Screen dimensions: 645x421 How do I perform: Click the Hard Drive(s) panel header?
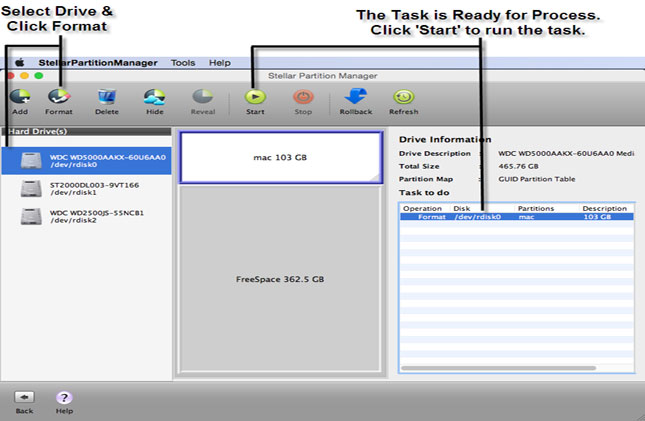pos(86,131)
